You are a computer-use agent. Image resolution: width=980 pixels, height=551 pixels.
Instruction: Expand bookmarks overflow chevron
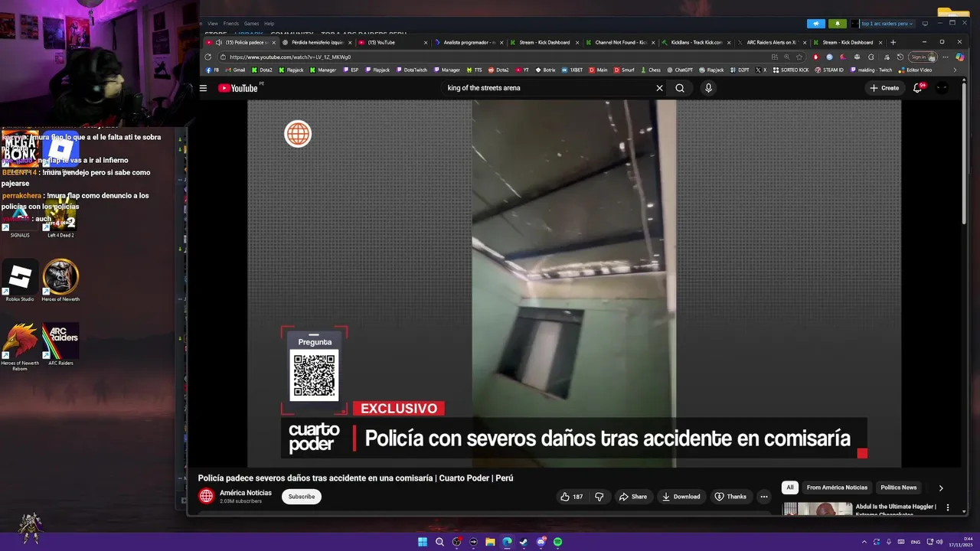coord(954,70)
